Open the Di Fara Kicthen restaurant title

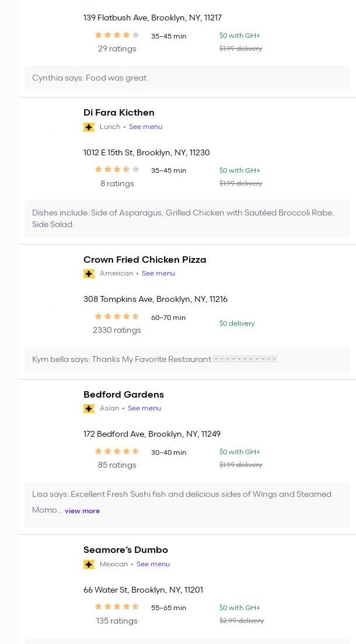point(119,113)
